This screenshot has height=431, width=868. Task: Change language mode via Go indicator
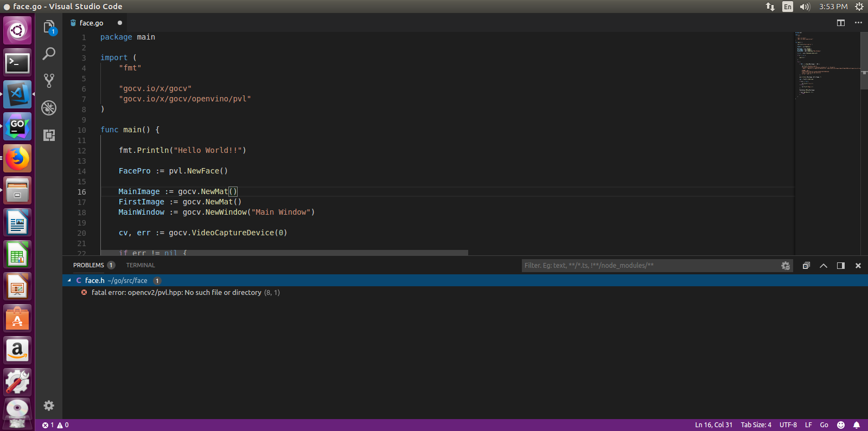click(824, 425)
